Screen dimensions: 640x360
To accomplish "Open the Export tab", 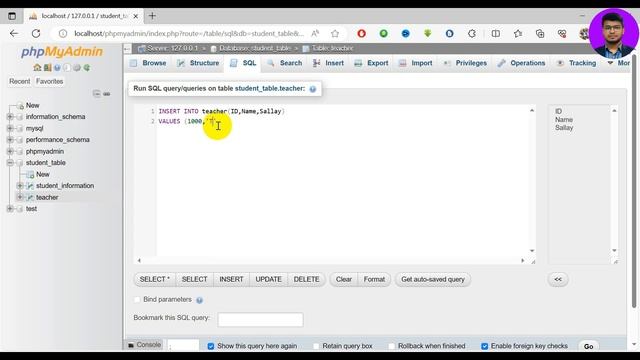I will (x=371, y=63).
